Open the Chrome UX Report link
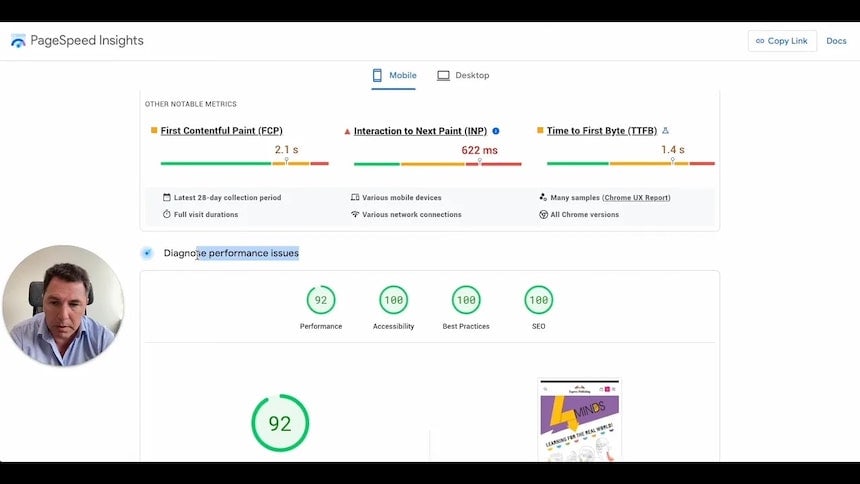This screenshot has width=860, height=484. [636, 198]
